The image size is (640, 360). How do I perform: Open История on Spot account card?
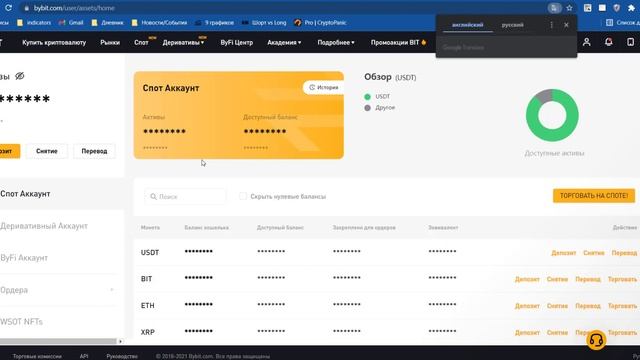(323, 87)
